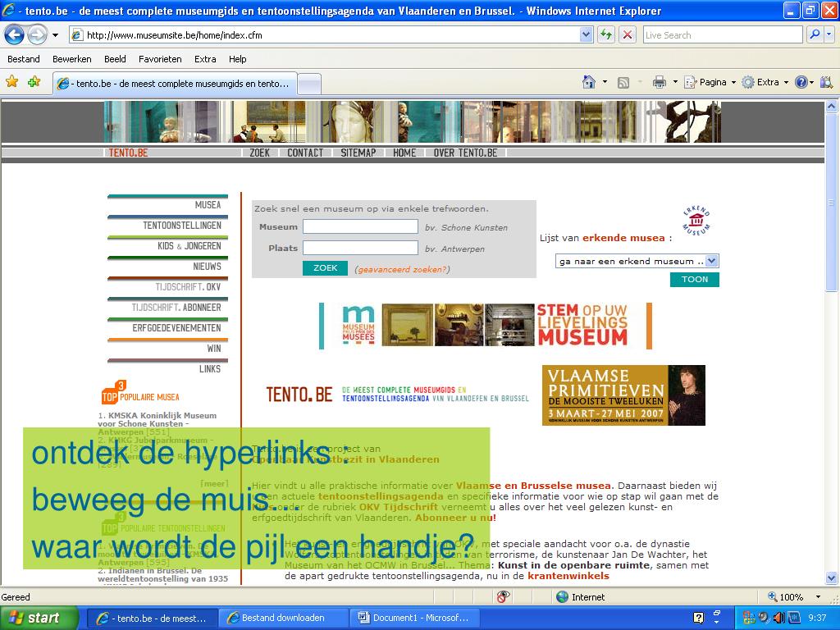This screenshot has width=840, height=630.
Task: Switch to Document1 Microsoft Word taskbar window
Action: [413, 618]
